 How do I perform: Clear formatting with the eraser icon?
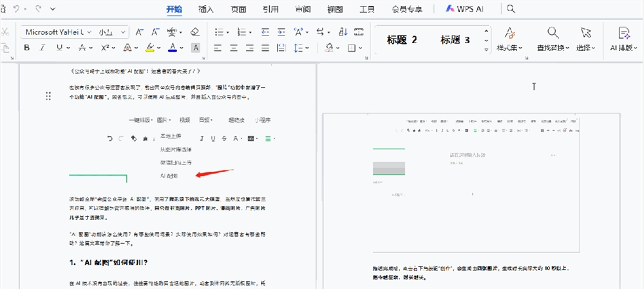[195, 32]
